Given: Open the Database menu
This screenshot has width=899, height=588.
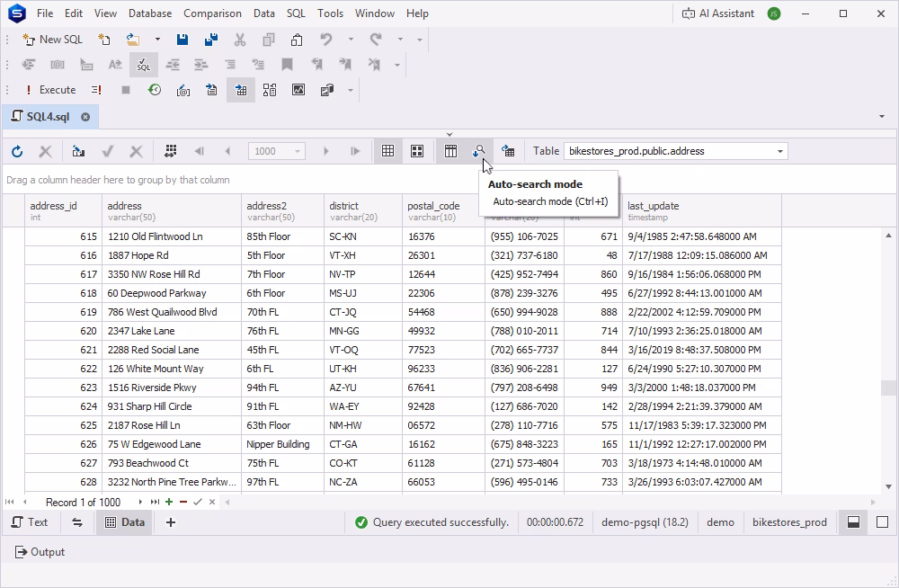Looking at the screenshot, I should pyautogui.click(x=150, y=13).
